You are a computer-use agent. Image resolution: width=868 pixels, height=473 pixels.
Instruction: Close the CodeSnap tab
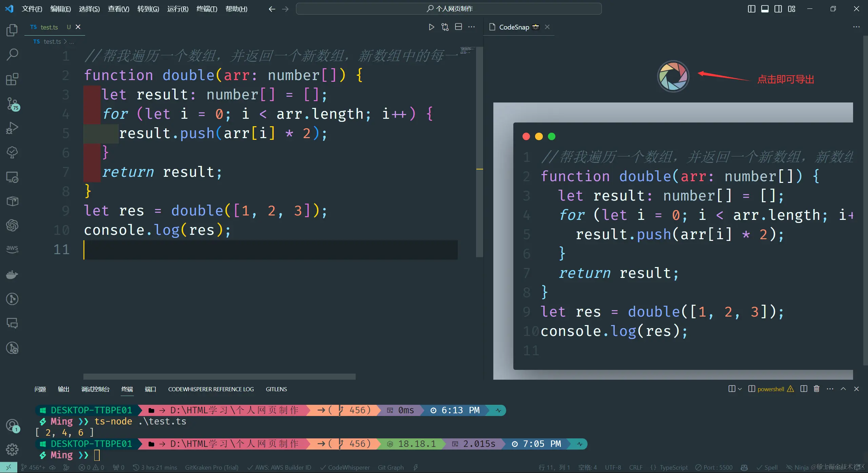(x=547, y=27)
